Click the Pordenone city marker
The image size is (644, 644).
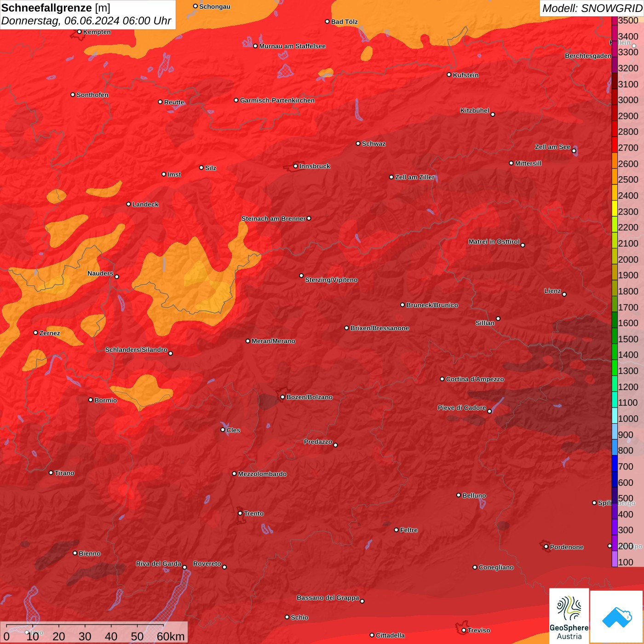click(x=546, y=546)
